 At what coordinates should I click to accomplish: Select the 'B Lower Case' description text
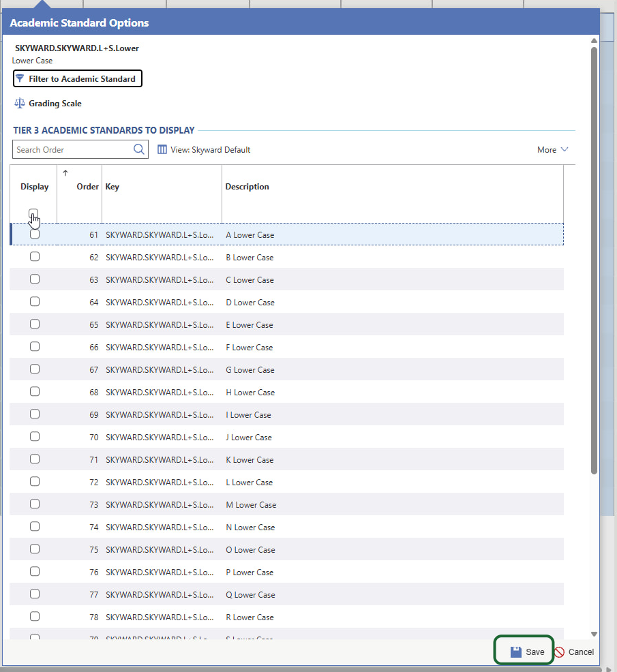pos(250,258)
